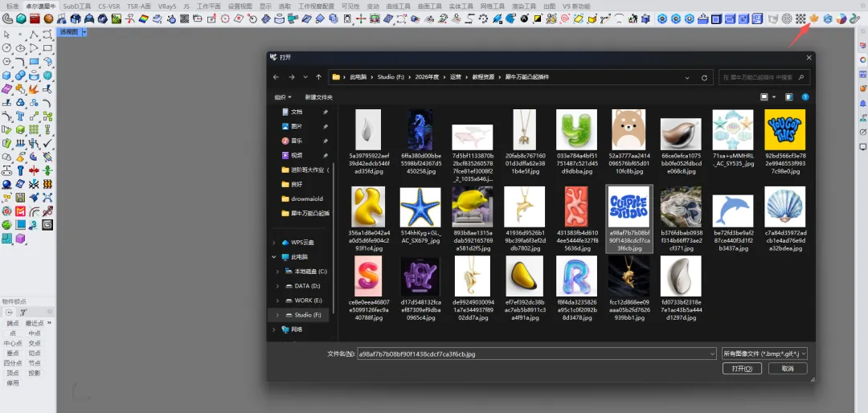Switch to the SubD工具 tab
The height and width of the screenshot is (413, 868).
(77, 6)
